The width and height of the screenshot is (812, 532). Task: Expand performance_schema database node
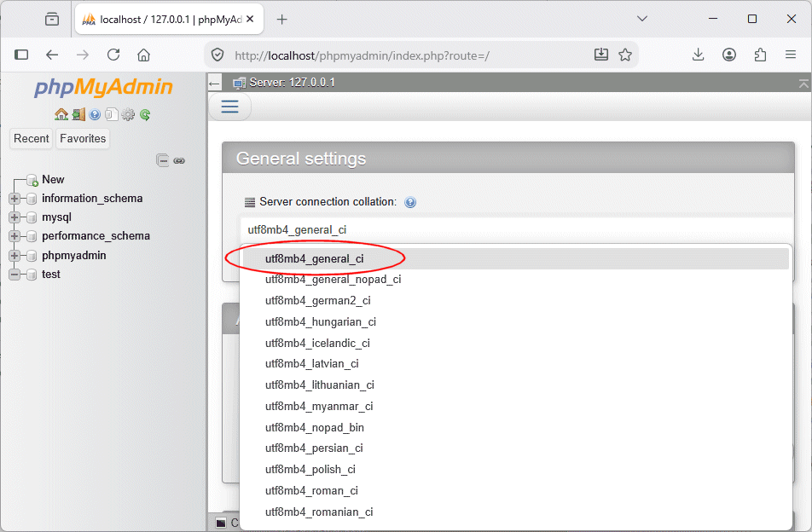coord(14,236)
